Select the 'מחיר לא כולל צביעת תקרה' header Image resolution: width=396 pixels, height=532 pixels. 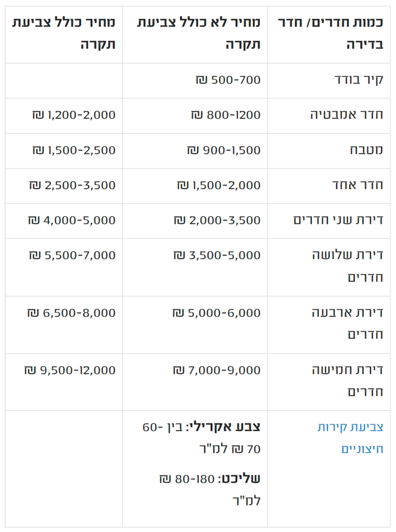click(199, 33)
